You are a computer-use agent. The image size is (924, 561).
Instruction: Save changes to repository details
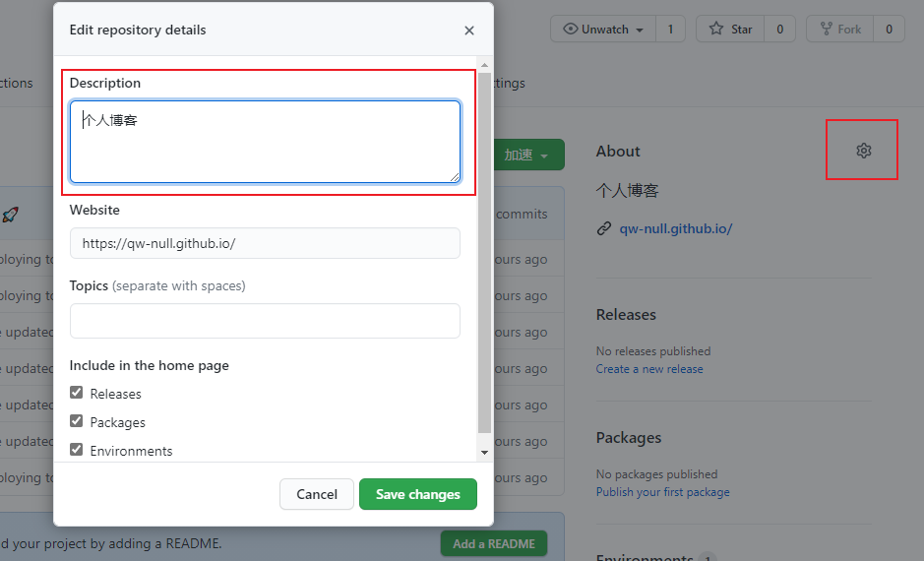(418, 494)
